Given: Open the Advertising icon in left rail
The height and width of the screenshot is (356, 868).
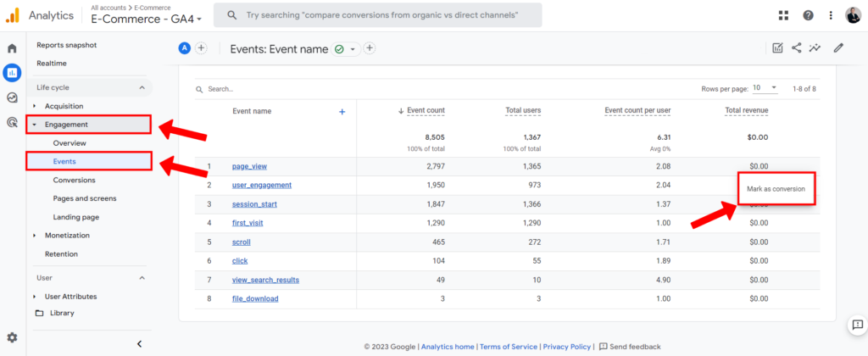Looking at the screenshot, I should tap(12, 122).
